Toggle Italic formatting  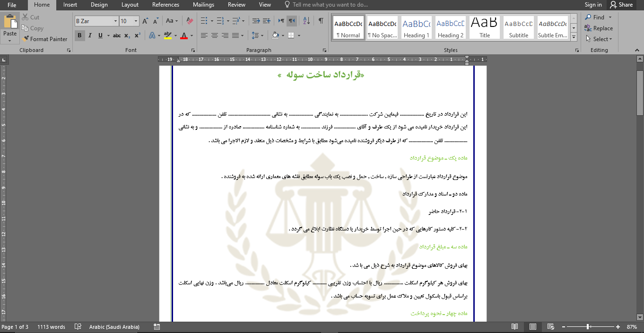click(x=90, y=35)
